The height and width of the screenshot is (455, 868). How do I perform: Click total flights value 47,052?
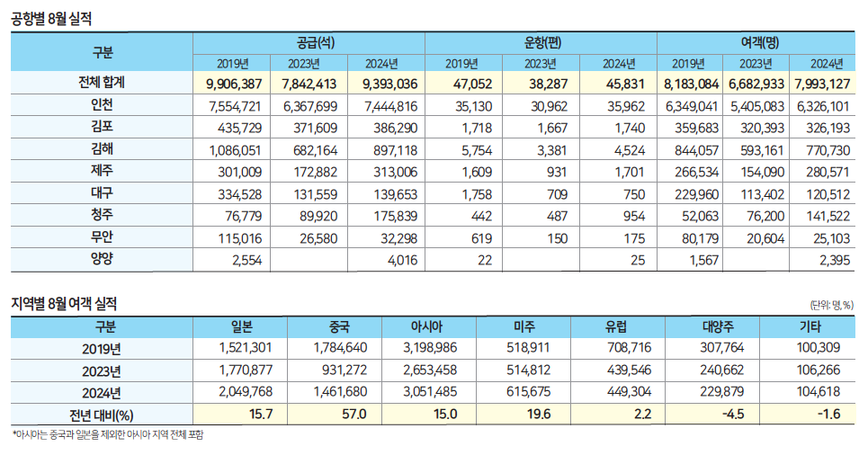click(x=473, y=85)
